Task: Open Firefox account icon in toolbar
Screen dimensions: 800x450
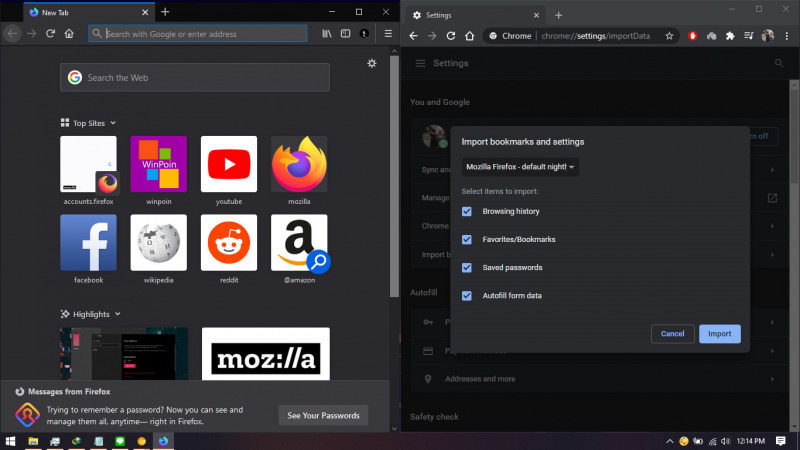Action: pyautogui.click(x=364, y=34)
